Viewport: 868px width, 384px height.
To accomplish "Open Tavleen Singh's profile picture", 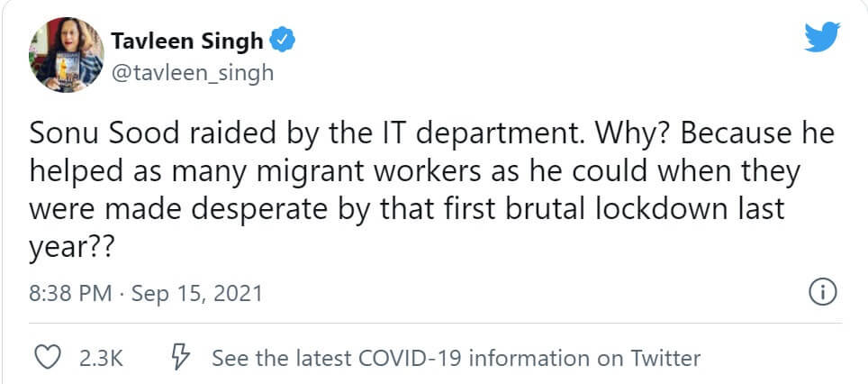I will point(63,55).
